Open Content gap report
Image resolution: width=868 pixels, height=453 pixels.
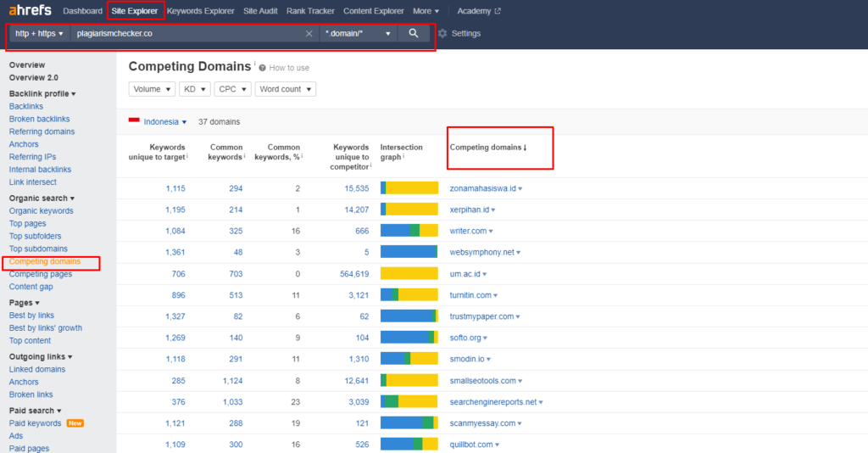tap(31, 287)
